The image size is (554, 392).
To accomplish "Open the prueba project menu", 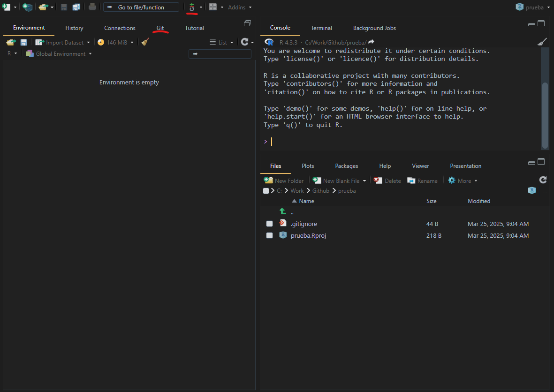I will point(533,7).
